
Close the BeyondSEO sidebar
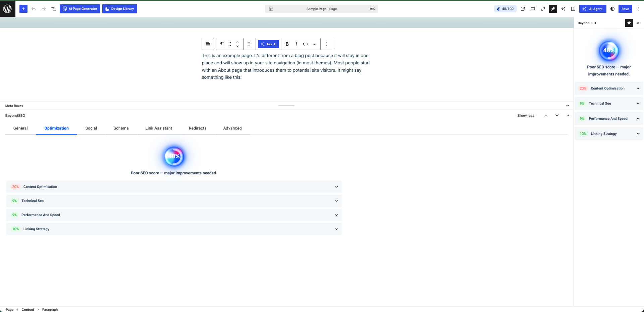pyautogui.click(x=638, y=23)
